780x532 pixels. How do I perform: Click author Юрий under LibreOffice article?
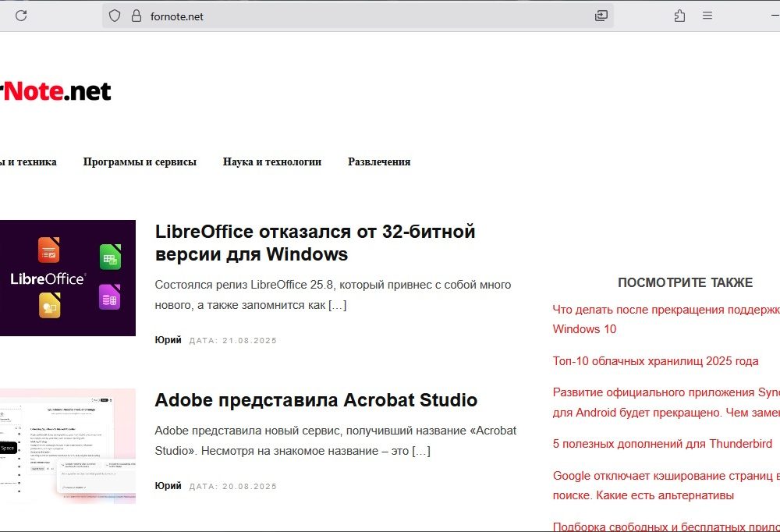pyautogui.click(x=168, y=340)
